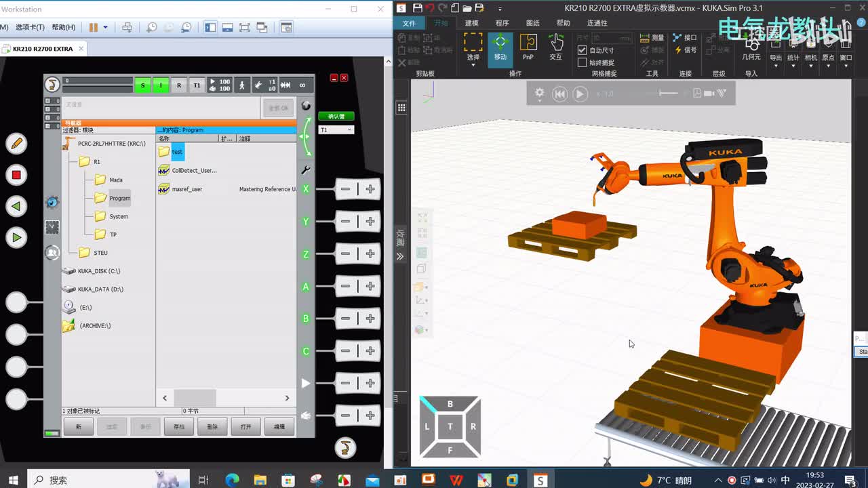The height and width of the screenshot is (488, 868).
Task: Click the 存档 (Archive) softkey button
Action: point(179,426)
